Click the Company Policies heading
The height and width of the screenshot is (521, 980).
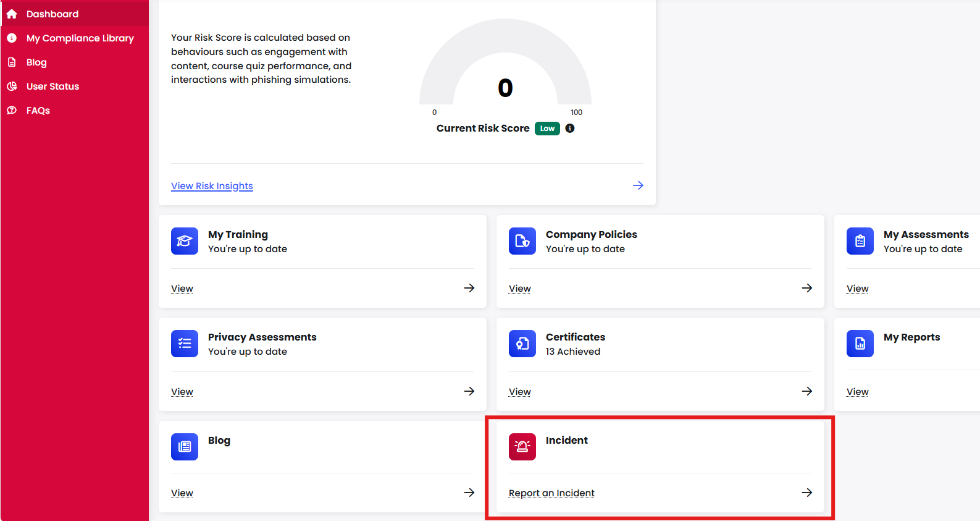[592, 235]
